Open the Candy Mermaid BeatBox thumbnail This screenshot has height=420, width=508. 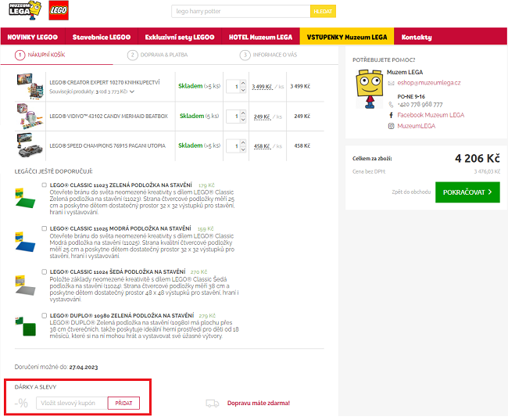click(x=30, y=116)
